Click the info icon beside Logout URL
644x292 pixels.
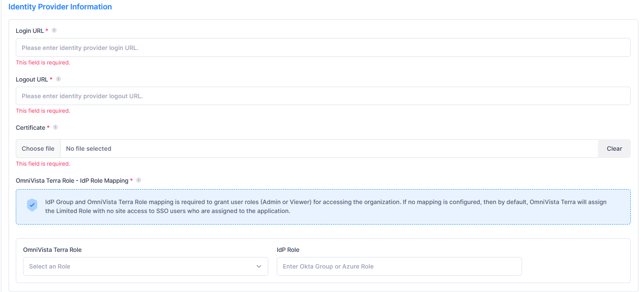coord(58,79)
